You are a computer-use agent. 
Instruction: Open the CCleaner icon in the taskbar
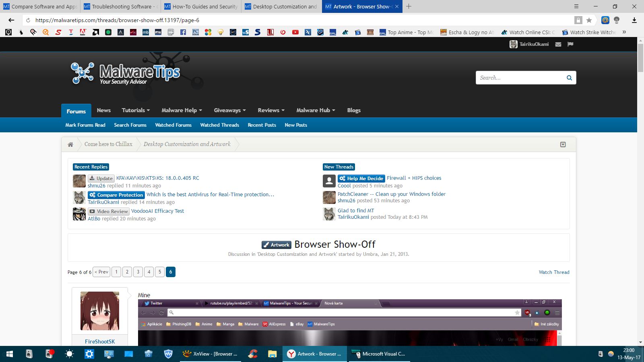pos(253,354)
